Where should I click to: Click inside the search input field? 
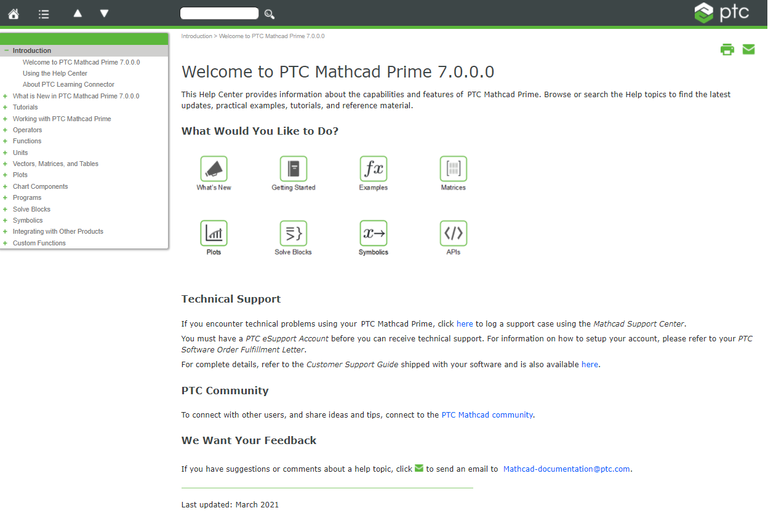click(219, 13)
